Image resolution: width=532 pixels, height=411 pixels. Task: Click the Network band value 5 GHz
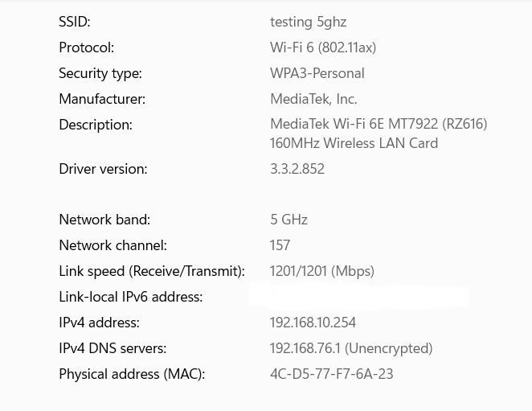click(289, 220)
